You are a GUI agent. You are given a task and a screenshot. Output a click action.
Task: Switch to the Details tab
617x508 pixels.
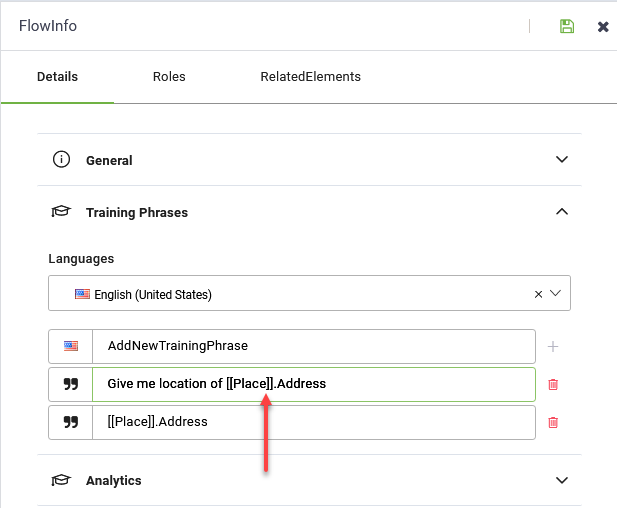57,76
